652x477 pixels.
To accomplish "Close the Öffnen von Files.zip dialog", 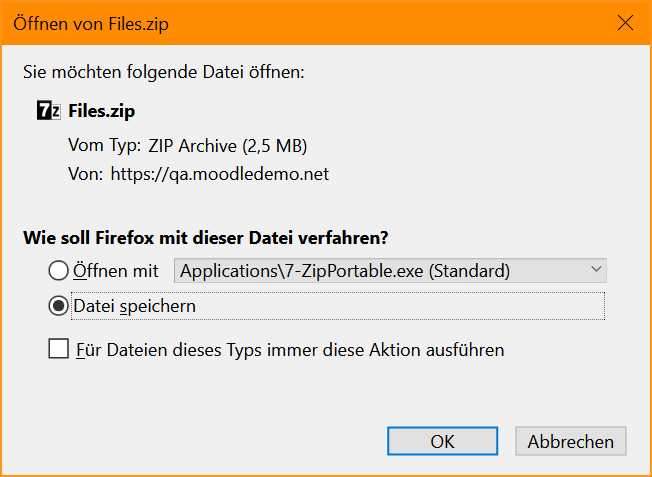I will (625, 23).
